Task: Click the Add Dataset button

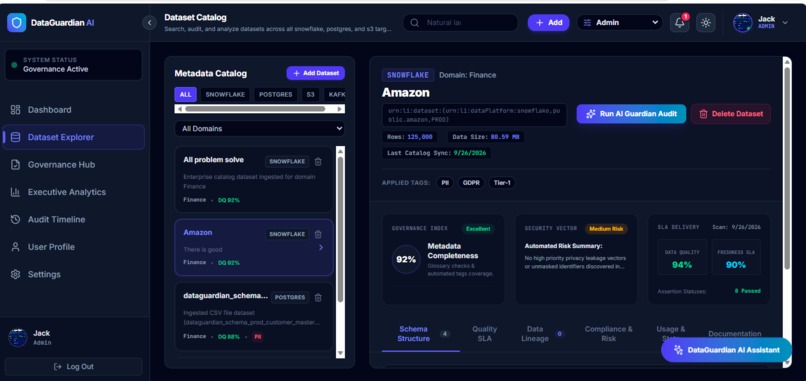Action: coord(316,73)
